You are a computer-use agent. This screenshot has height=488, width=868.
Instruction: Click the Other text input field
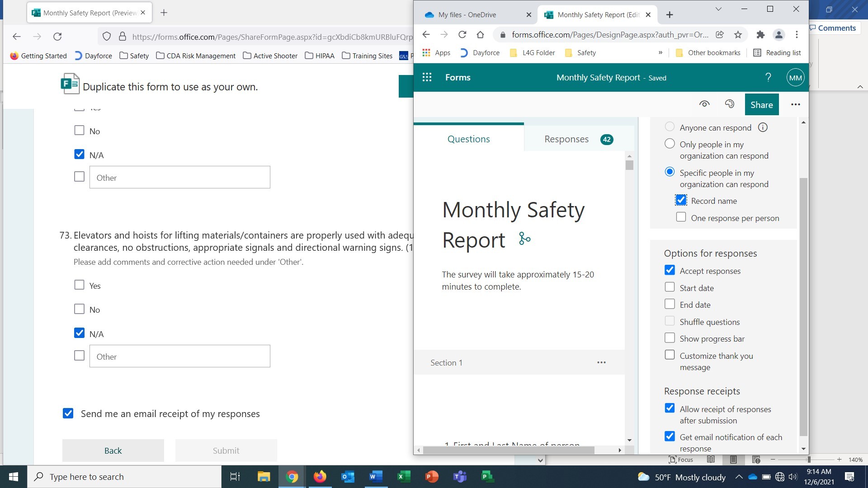180,357
